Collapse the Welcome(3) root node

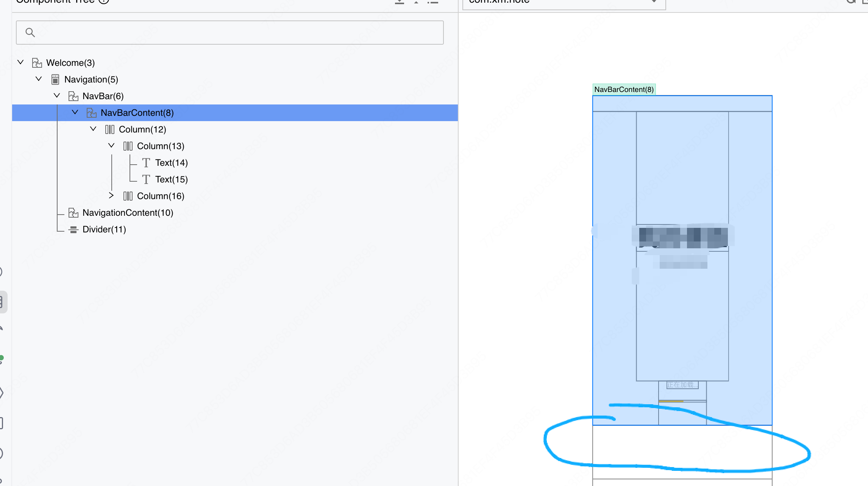[21, 62]
